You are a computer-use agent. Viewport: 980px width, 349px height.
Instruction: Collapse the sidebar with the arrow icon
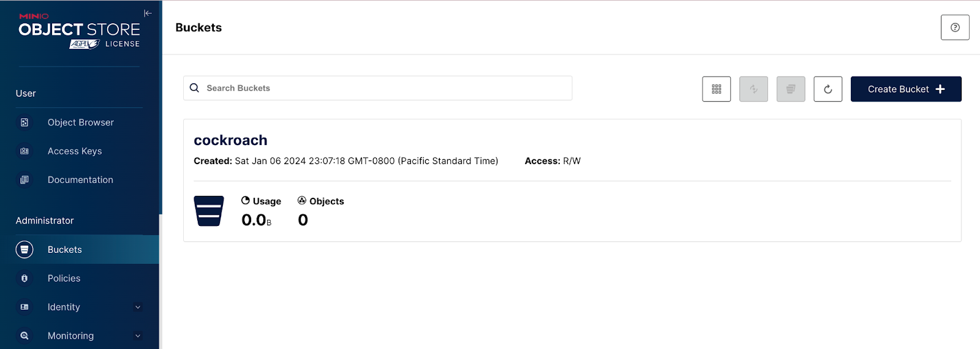coord(148,13)
